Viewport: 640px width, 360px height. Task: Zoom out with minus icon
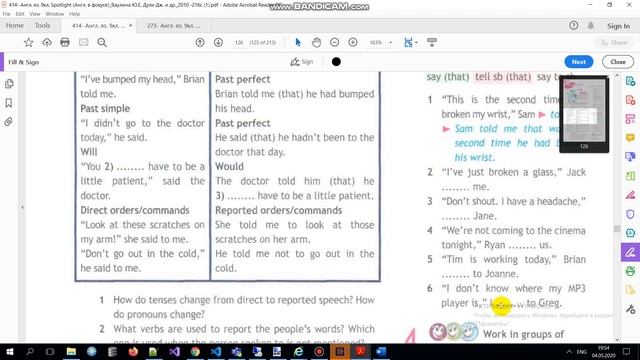tap(334, 42)
